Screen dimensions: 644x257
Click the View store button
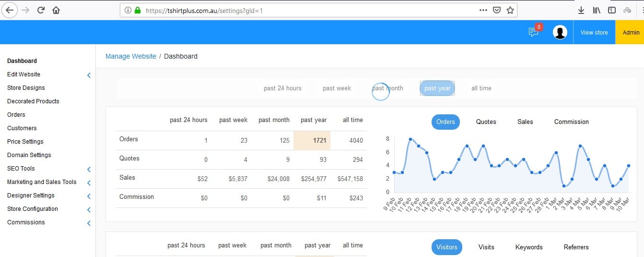click(x=594, y=33)
